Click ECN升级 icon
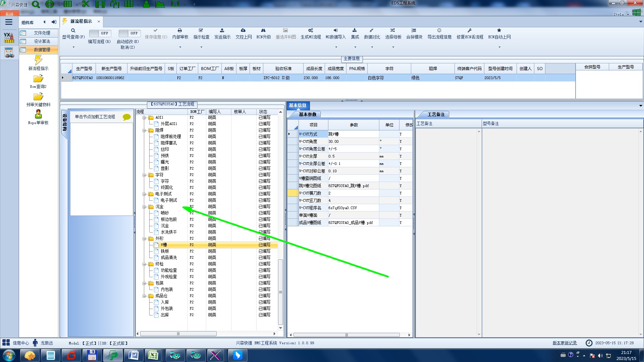The height and width of the screenshot is (362, 644). pos(263,31)
